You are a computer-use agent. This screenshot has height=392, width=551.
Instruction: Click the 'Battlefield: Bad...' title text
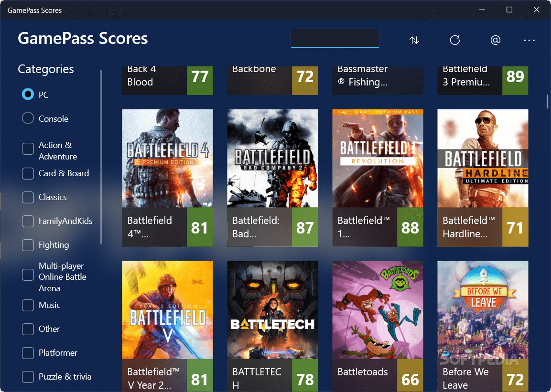pyautogui.click(x=256, y=227)
